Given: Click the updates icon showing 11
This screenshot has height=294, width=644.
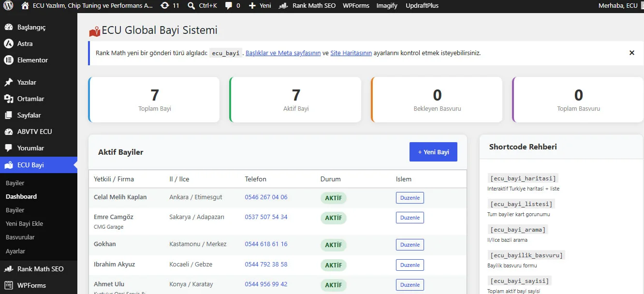Looking at the screenshot, I should click(x=165, y=6).
